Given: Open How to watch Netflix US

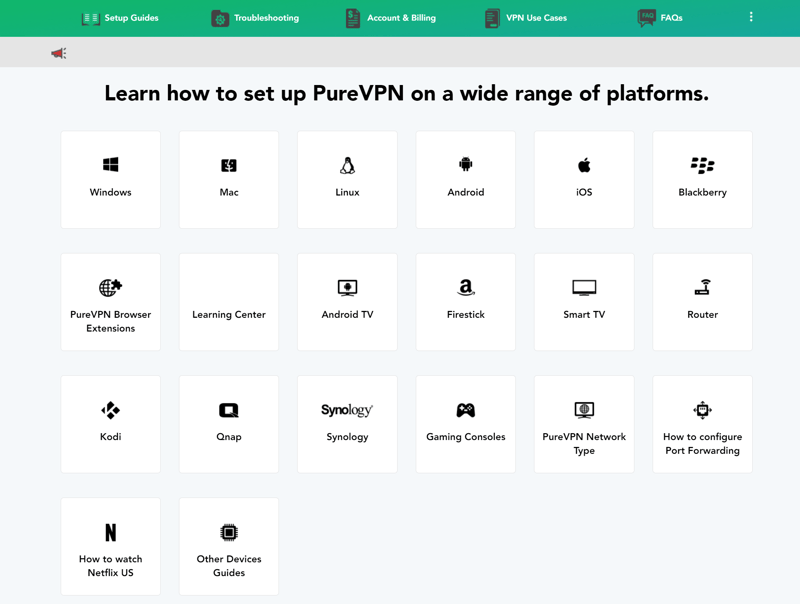Looking at the screenshot, I should click(x=111, y=566).
